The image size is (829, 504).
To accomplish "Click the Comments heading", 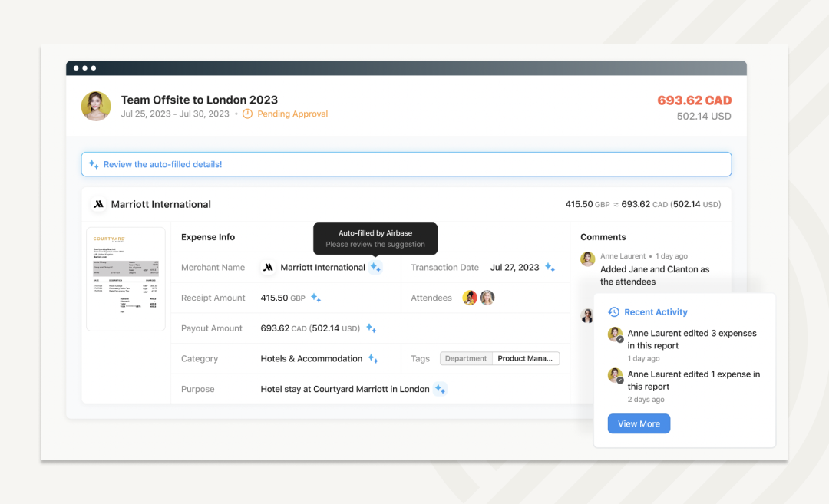I will click(603, 237).
